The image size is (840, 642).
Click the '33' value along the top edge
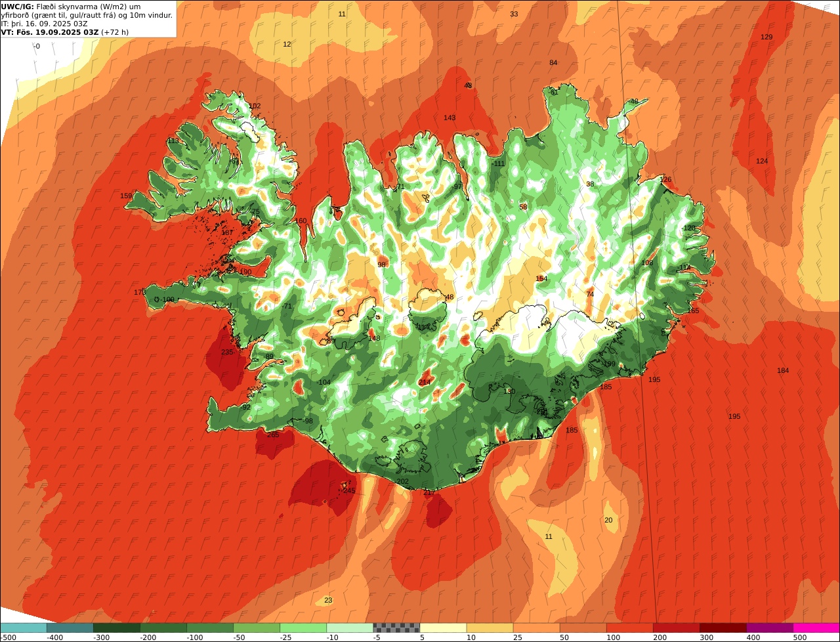[514, 14]
